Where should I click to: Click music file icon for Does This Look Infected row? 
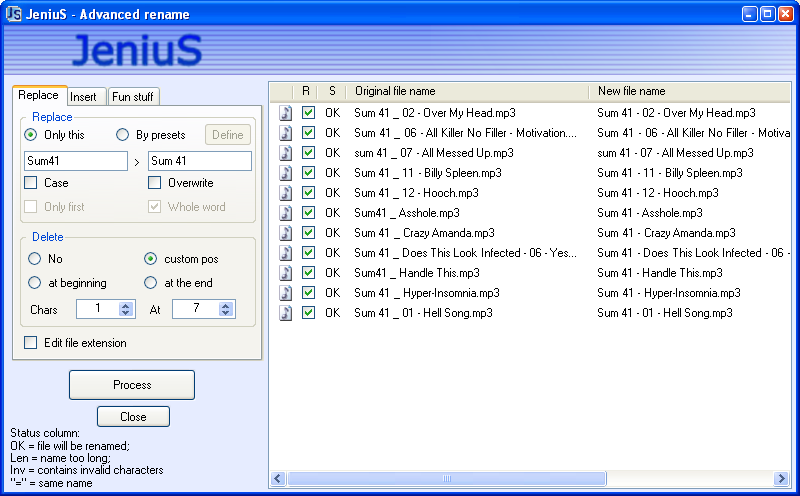286,253
